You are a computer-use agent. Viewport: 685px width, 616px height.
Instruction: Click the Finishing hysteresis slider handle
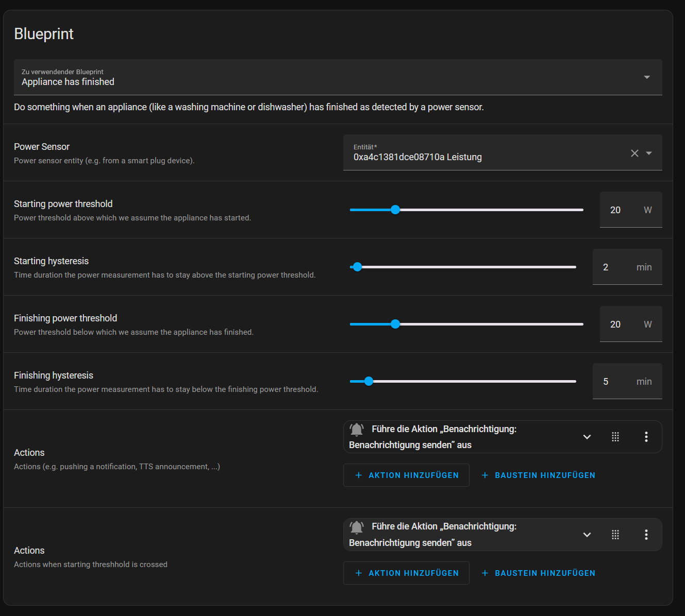tap(369, 381)
